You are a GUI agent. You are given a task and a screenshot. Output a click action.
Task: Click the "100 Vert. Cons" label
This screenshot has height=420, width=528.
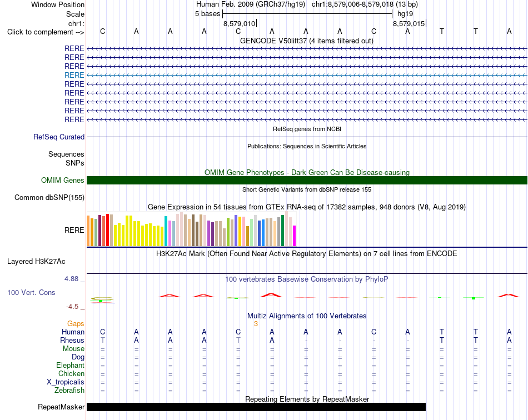click(x=31, y=292)
